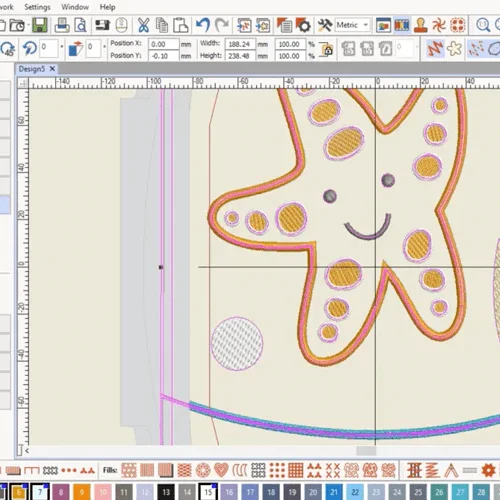Viewport: 500px width, 500px height.
Task: Click the Save floppy disk icon
Action: pos(40,25)
